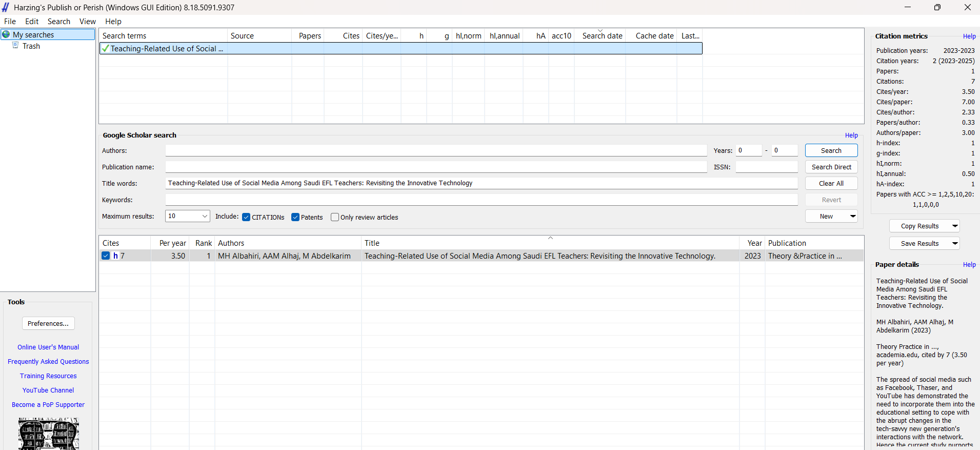Click the green checkmark on the search row
Viewport: 980px width, 450px height.
[105, 49]
